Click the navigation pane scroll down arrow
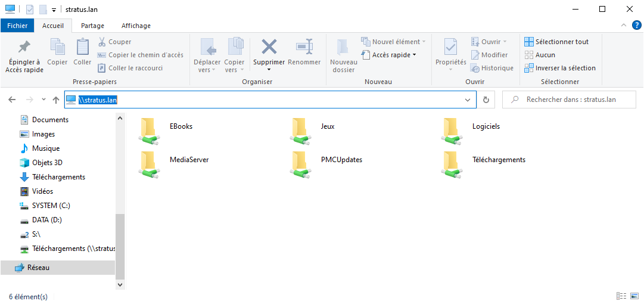This screenshot has height=304, width=644. click(x=120, y=285)
